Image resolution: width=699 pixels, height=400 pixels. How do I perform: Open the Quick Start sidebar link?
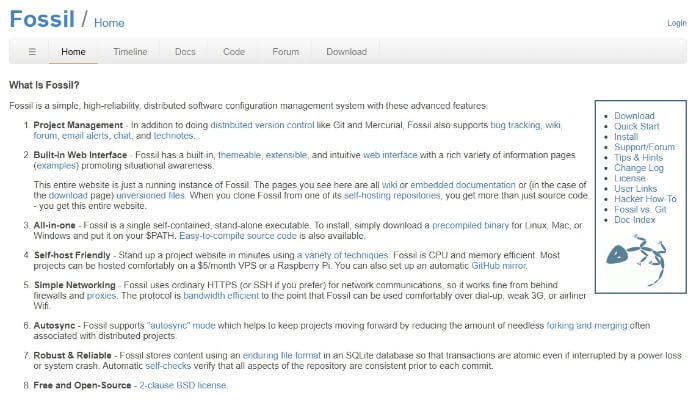tap(636, 126)
